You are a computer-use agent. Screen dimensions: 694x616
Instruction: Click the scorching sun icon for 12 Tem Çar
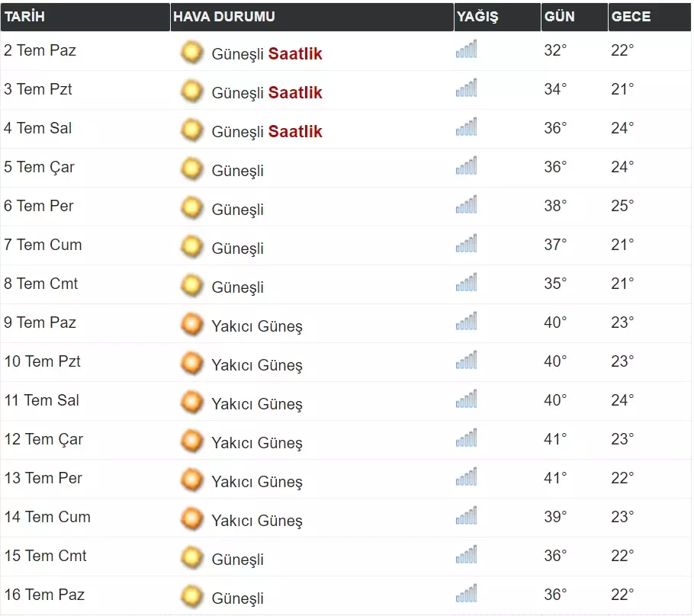[x=191, y=441]
